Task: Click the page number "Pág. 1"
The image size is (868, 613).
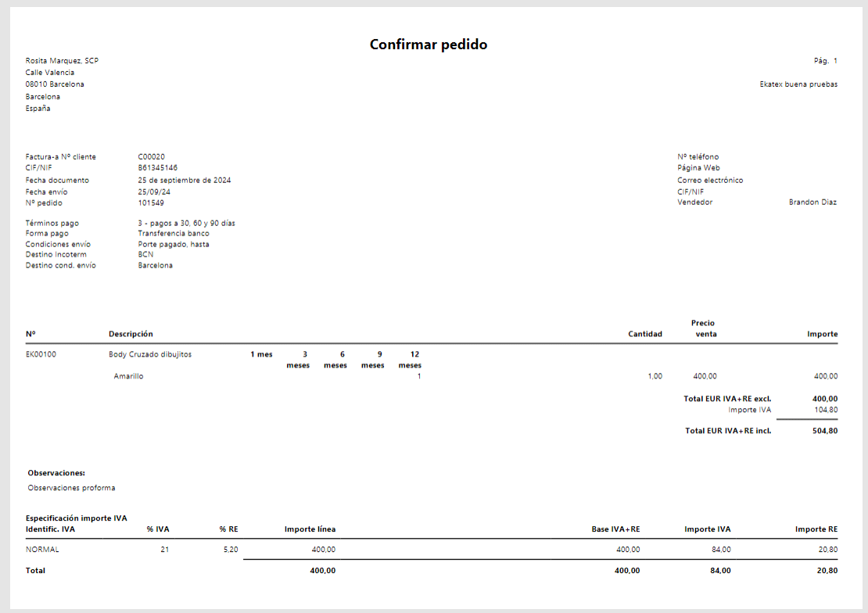Action: (x=825, y=61)
